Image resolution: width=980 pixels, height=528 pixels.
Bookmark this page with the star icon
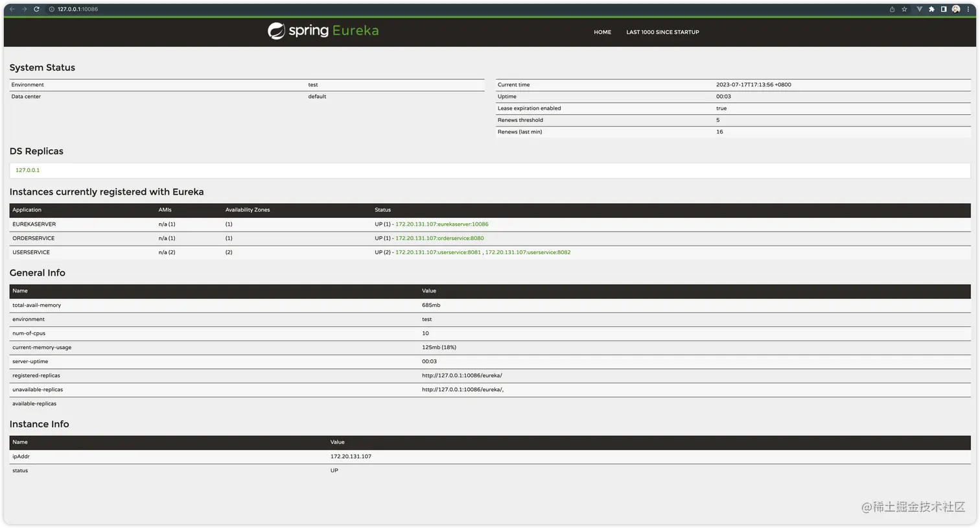(x=904, y=9)
